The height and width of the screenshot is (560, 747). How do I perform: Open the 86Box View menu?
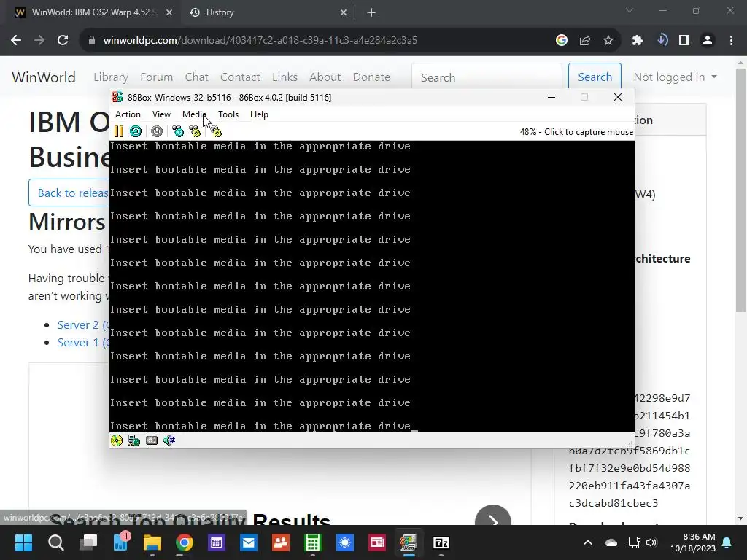click(161, 114)
